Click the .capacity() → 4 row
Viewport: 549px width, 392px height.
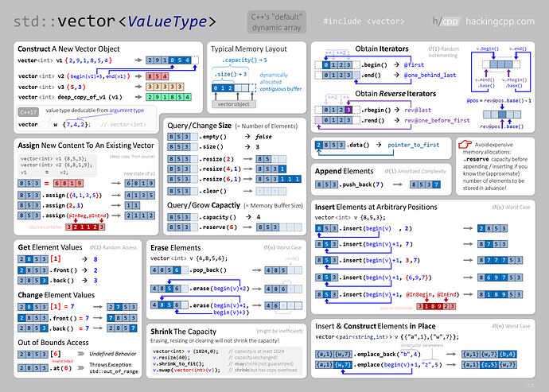point(214,217)
